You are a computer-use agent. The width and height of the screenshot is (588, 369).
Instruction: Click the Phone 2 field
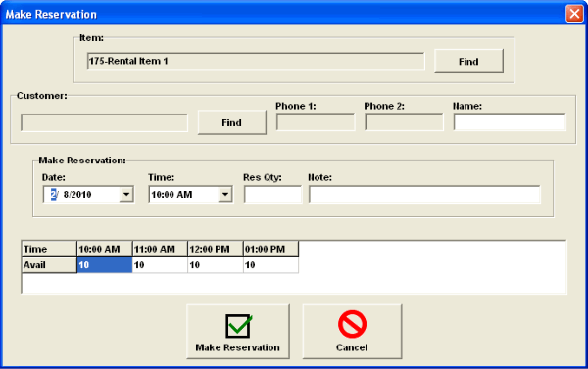tap(404, 122)
